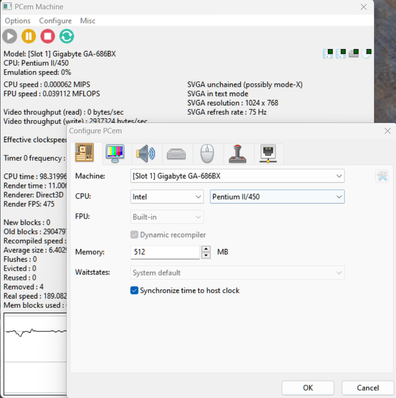Open the Waitstates System default dropdown

coord(237,273)
